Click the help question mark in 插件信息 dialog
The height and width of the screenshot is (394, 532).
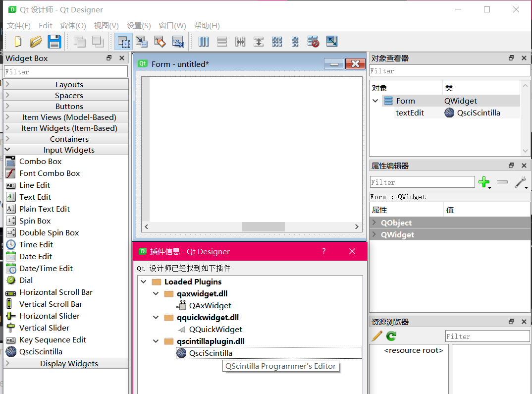coord(323,251)
